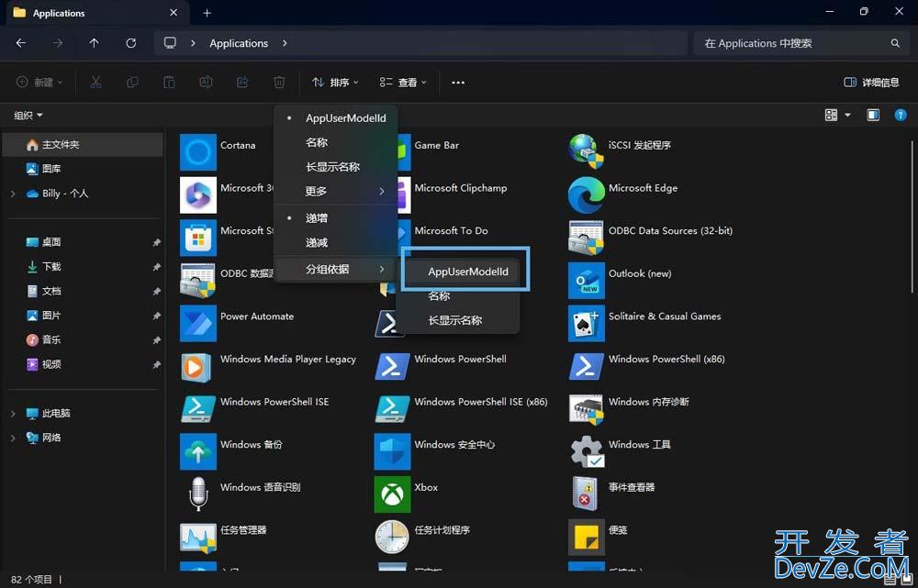Image resolution: width=918 pixels, height=588 pixels.
Task: Open the 查看 view dropdown
Action: point(403,83)
